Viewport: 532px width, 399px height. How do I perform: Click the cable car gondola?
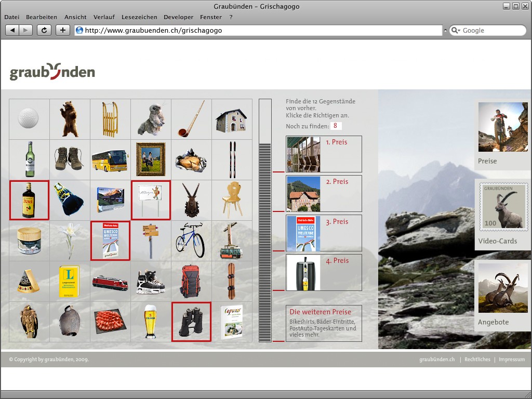point(231,241)
